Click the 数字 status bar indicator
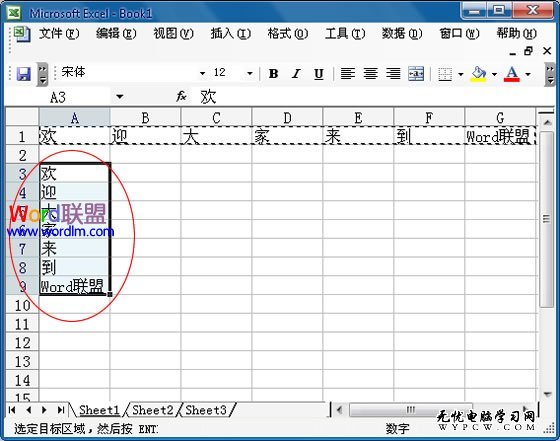This screenshot has height=441, width=560. 397,428
